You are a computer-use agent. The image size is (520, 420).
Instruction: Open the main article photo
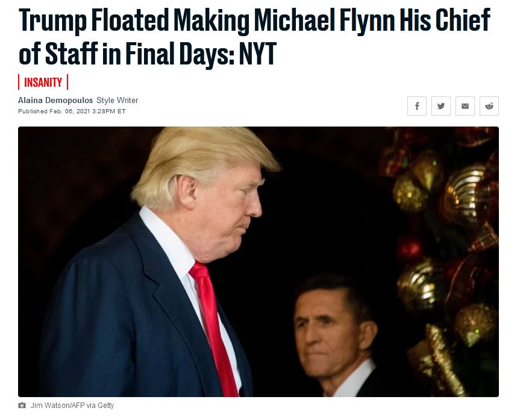coord(258,262)
